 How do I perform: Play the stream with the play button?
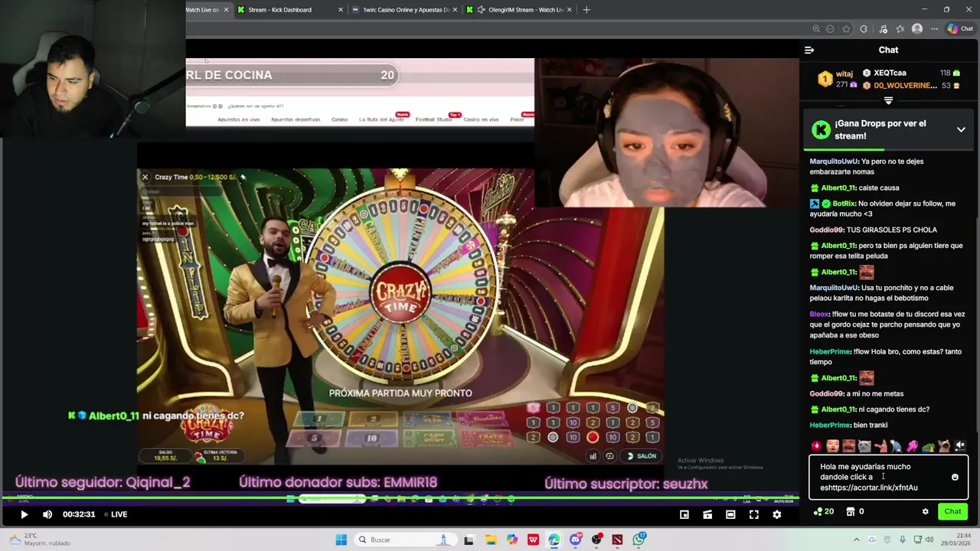(x=24, y=514)
